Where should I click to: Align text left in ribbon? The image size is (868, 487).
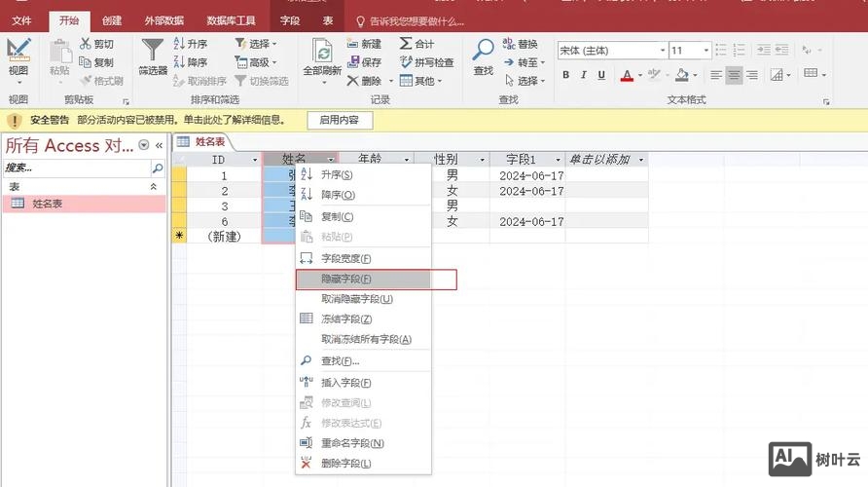click(x=716, y=75)
